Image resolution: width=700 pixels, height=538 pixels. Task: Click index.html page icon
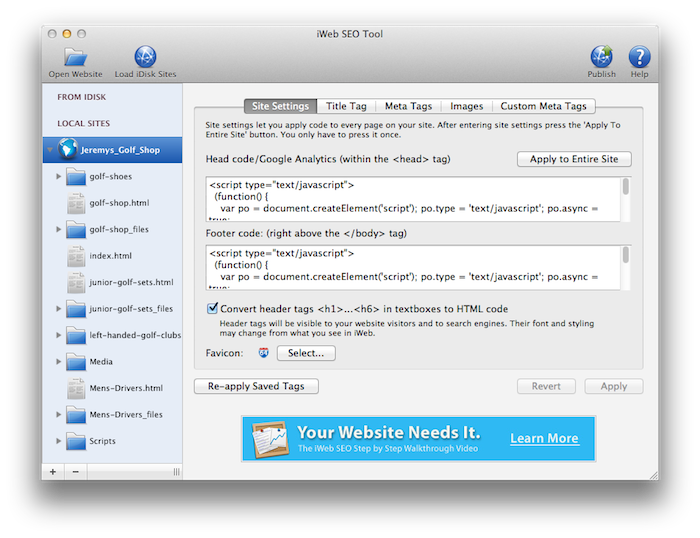(76, 256)
